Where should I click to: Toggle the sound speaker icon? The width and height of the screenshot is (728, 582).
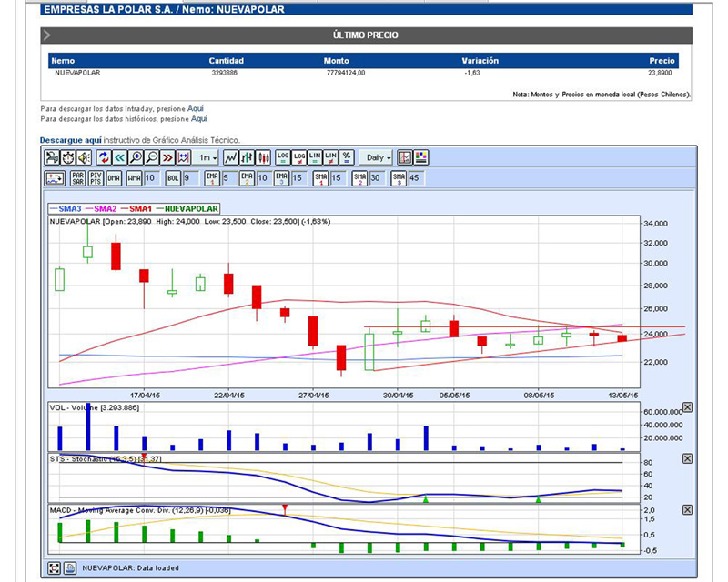click(x=84, y=158)
